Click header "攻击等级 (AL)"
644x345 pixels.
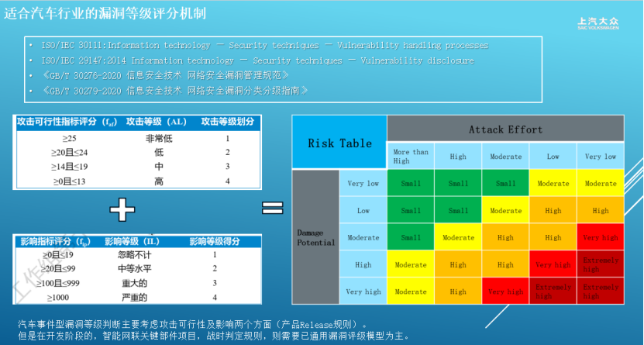(156, 122)
